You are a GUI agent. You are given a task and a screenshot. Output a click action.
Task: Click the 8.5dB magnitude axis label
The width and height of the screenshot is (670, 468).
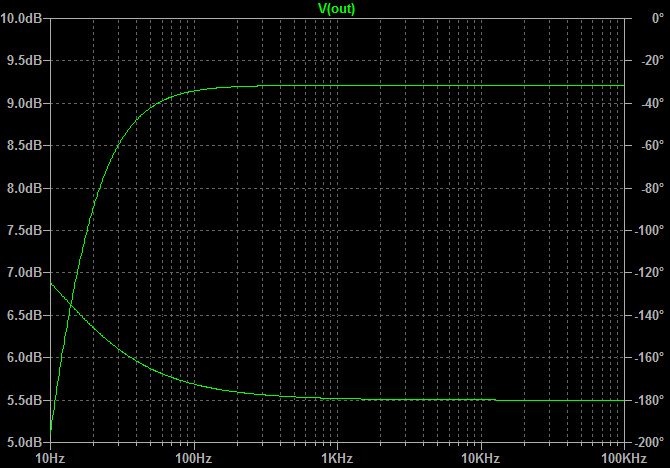coord(24,145)
